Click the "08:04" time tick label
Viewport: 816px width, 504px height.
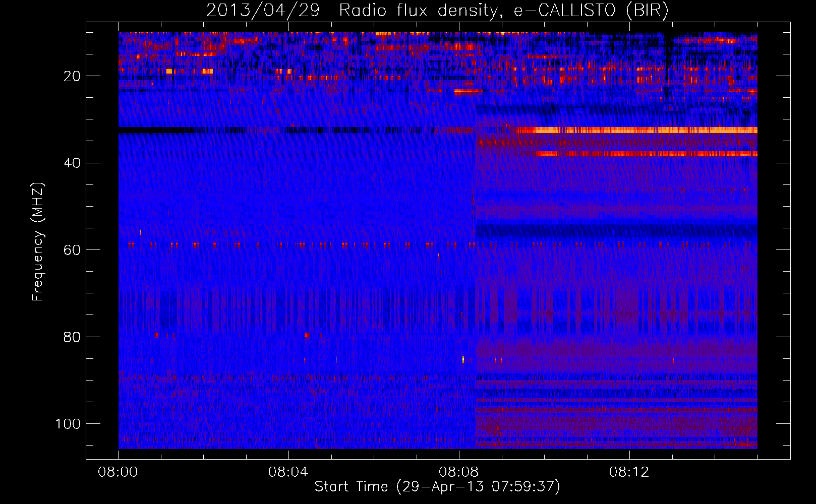[x=288, y=472]
